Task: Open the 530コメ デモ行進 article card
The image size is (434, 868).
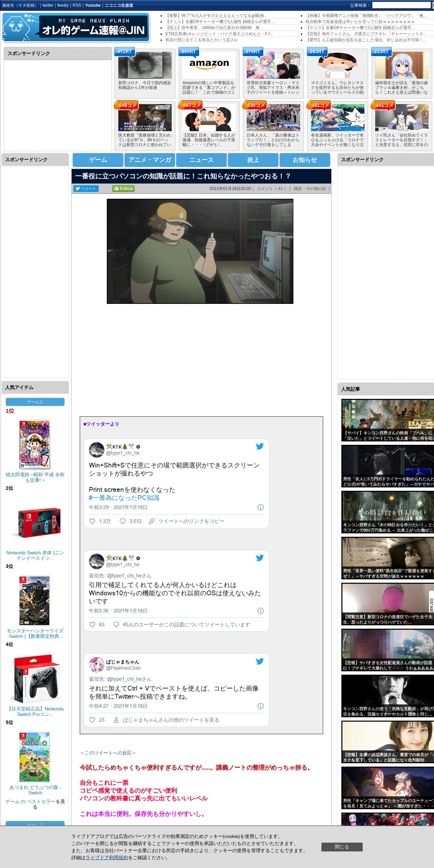Action: [273, 126]
